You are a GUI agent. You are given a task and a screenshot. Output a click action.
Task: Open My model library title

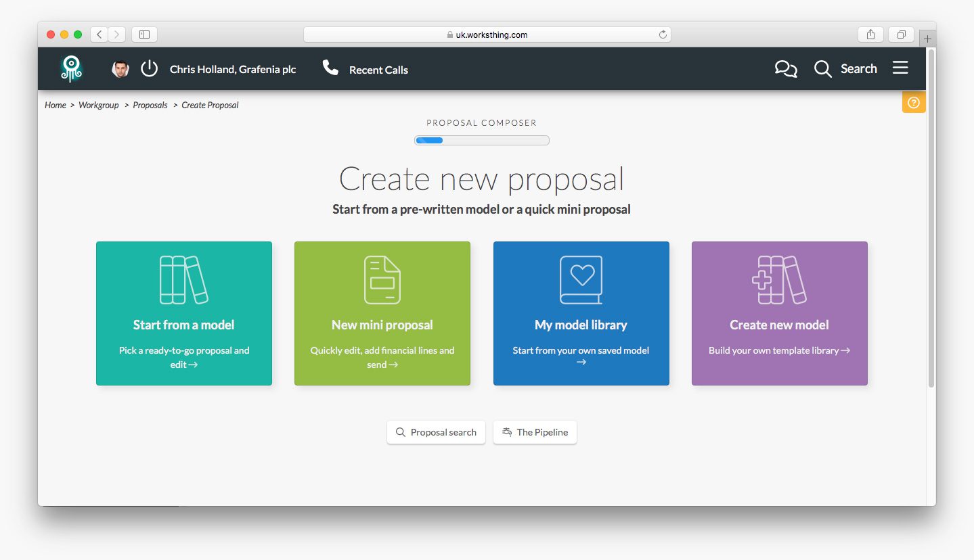click(581, 325)
